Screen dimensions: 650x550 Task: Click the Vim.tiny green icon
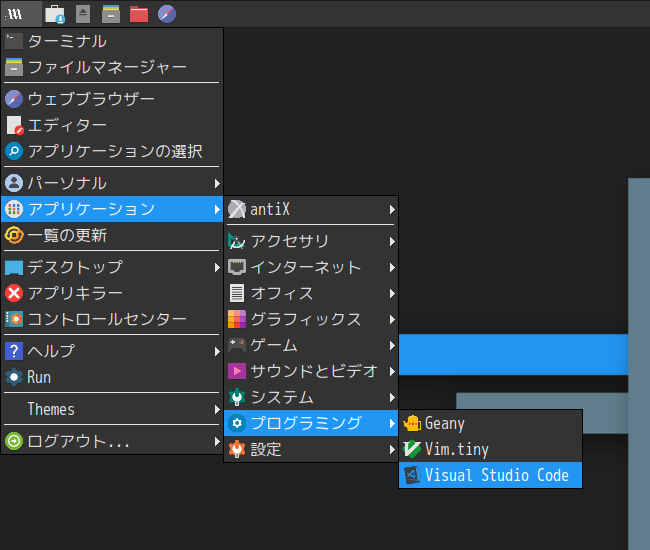(x=412, y=449)
